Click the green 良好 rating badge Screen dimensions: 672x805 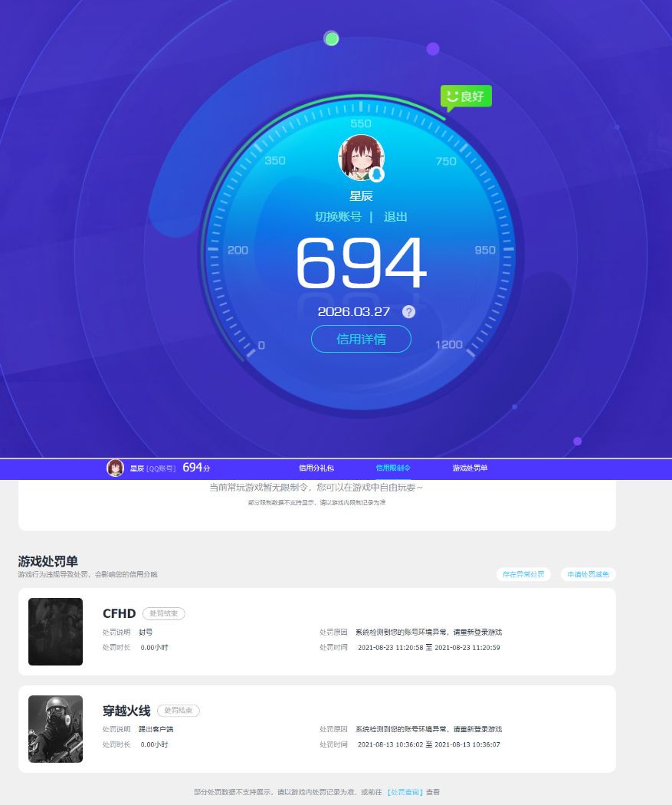click(465, 97)
